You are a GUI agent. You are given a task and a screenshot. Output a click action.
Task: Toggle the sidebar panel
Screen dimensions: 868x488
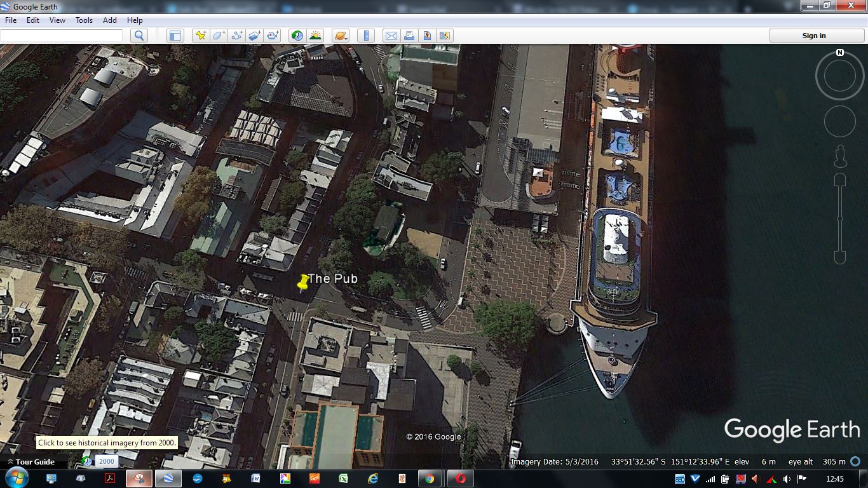coord(175,36)
